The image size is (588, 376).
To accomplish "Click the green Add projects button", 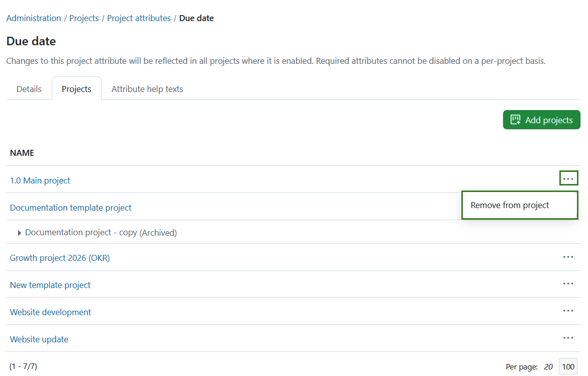I will [x=541, y=120].
